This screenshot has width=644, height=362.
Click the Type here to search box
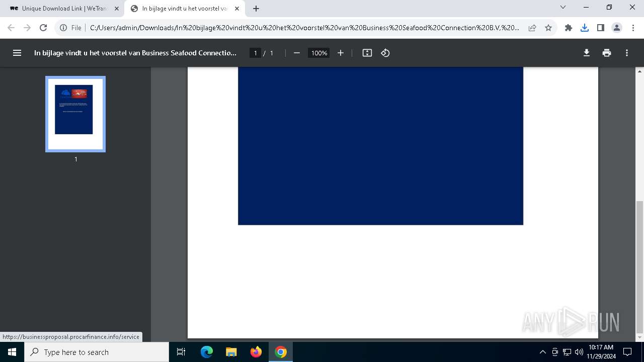coord(97,352)
